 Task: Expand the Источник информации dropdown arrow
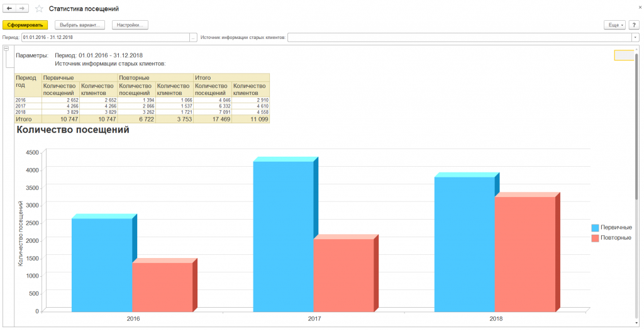pos(635,38)
